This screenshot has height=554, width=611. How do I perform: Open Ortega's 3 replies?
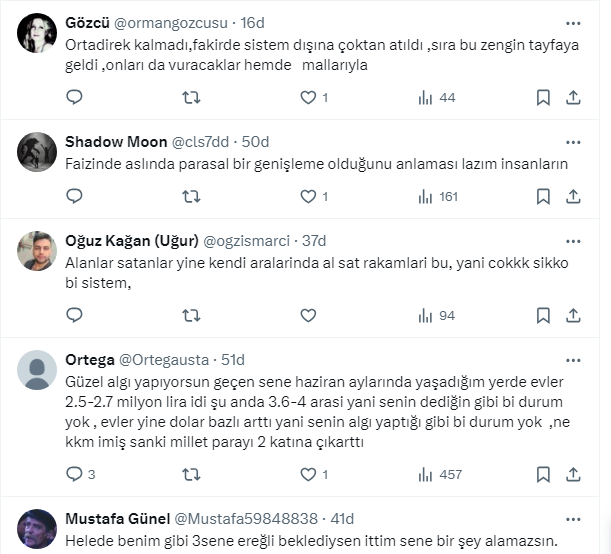pos(80,474)
